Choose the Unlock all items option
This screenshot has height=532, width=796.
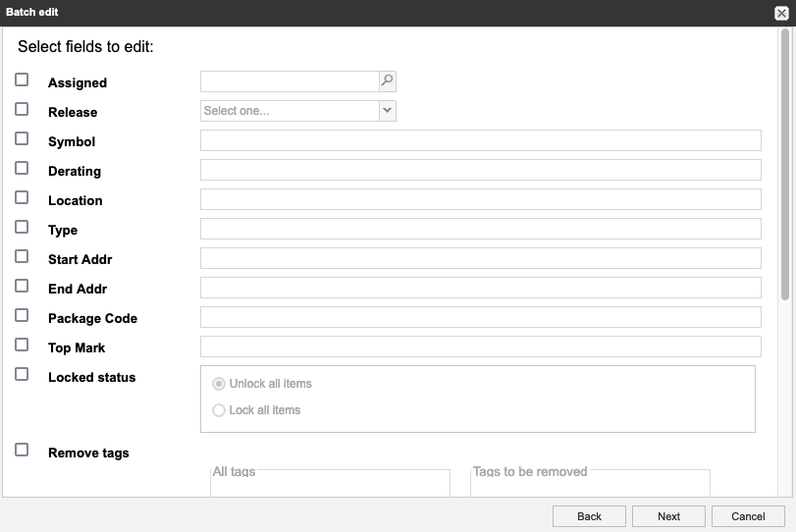coord(219,384)
